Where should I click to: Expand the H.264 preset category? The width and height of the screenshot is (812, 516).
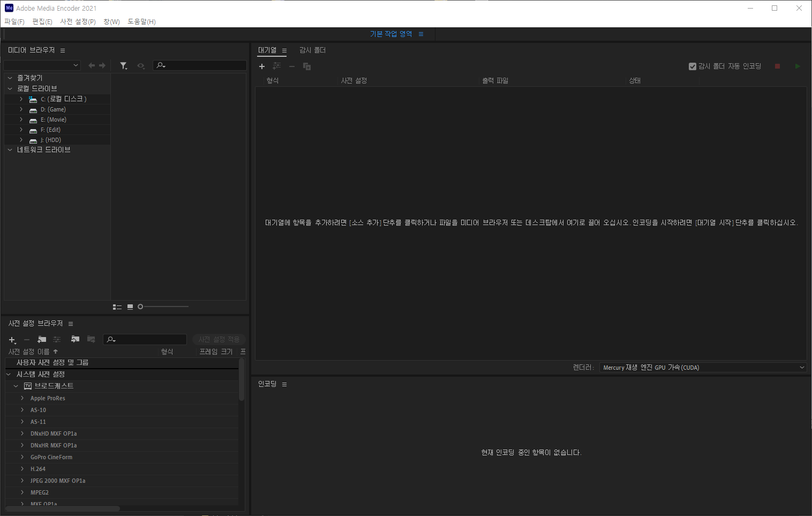(x=22, y=468)
